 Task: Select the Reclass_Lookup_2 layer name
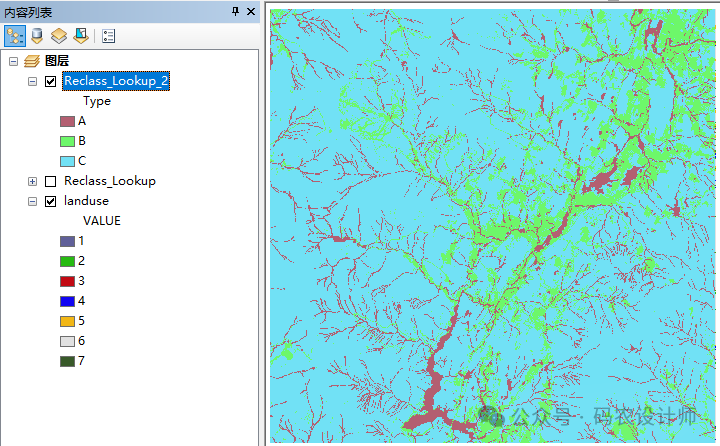coord(115,81)
